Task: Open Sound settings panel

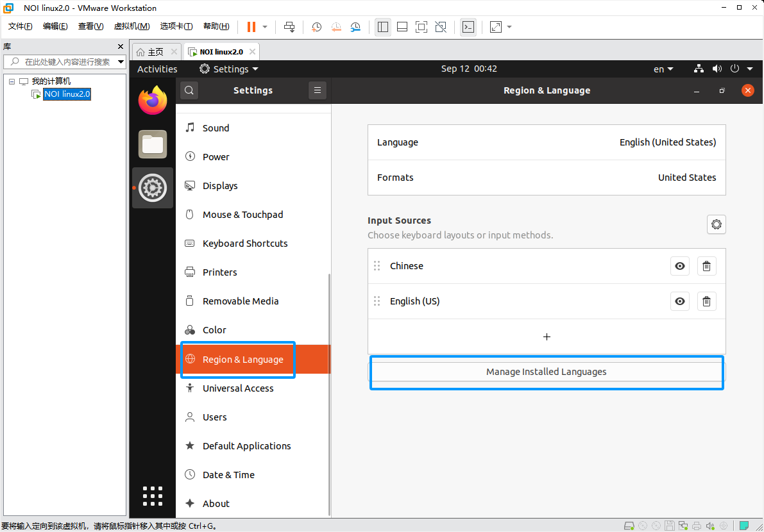Action: tap(253, 128)
